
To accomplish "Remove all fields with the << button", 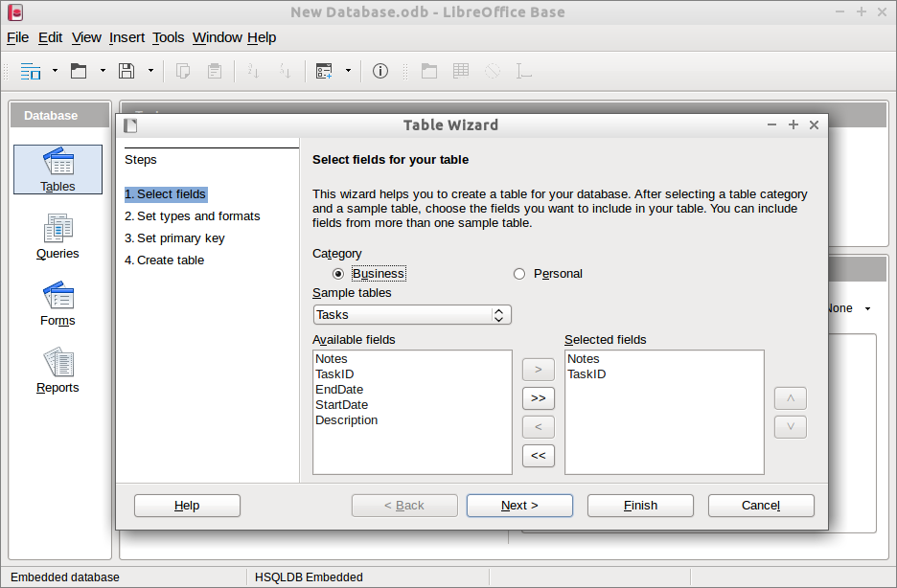I will (538, 456).
